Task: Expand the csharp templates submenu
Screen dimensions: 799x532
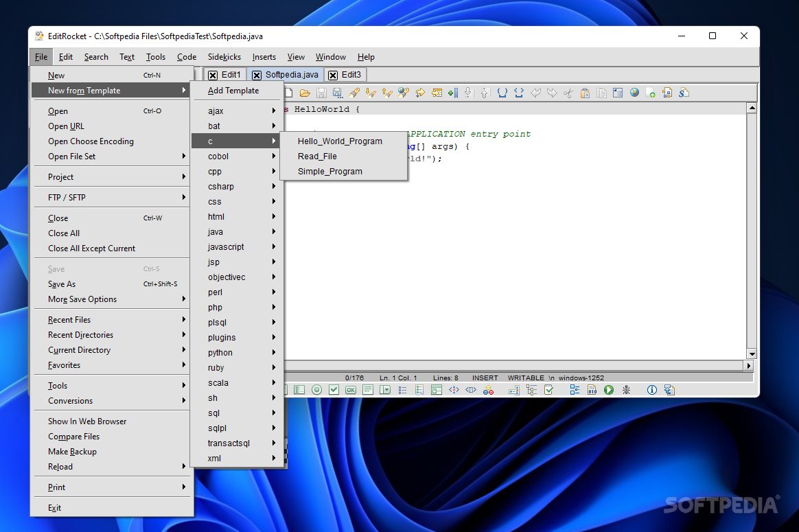Action: (236, 187)
